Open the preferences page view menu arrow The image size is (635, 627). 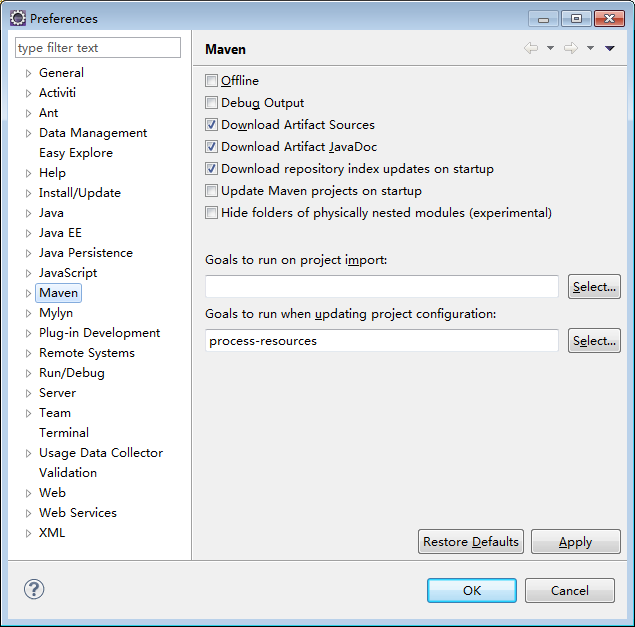click(x=610, y=49)
